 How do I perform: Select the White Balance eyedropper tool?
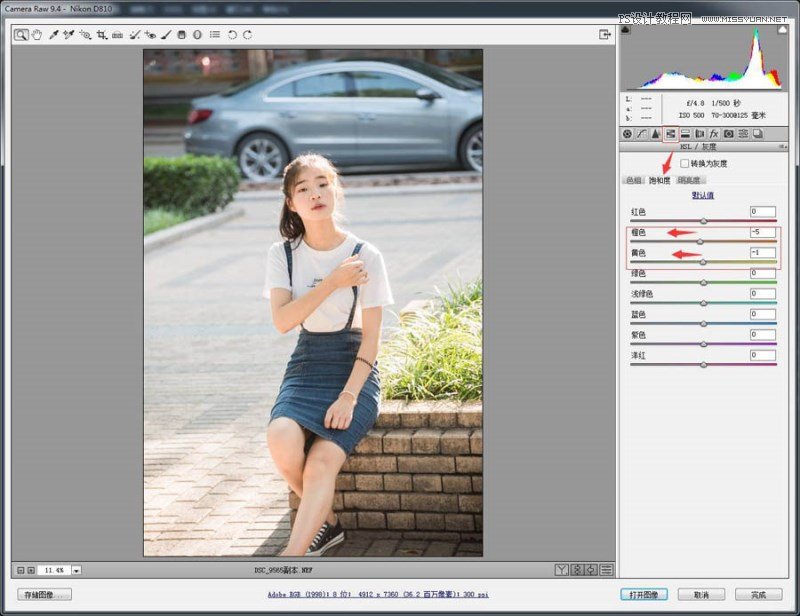point(52,34)
